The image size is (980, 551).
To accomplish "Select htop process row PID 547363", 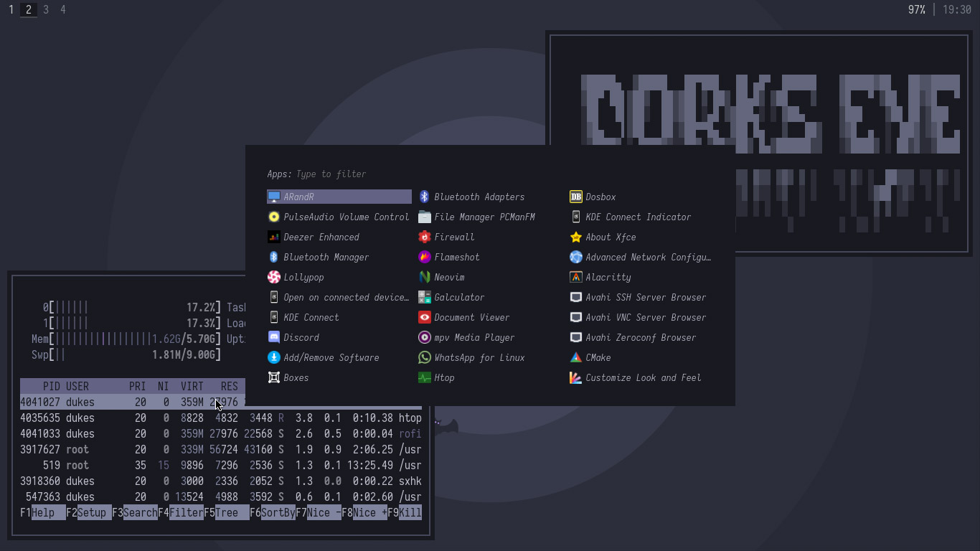I will click(x=221, y=496).
